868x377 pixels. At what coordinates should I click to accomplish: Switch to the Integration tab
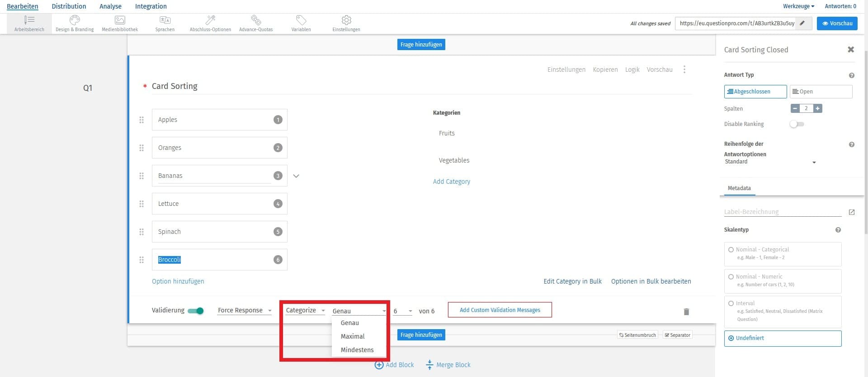point(151,6)
